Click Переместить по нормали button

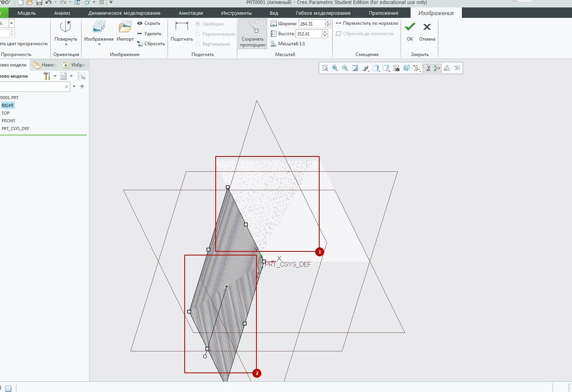coord(367,23)
